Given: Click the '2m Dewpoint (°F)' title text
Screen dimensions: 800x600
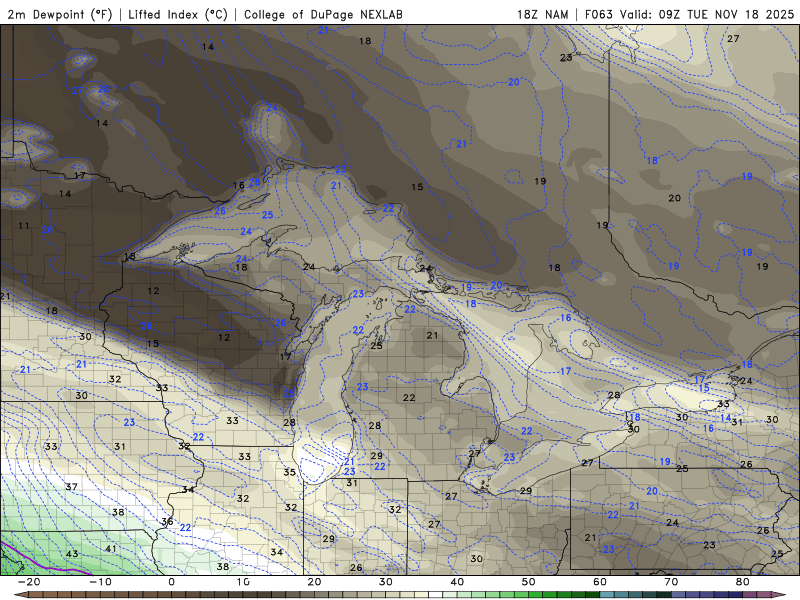Looking at the screenshot, I should tap(60, 14).
